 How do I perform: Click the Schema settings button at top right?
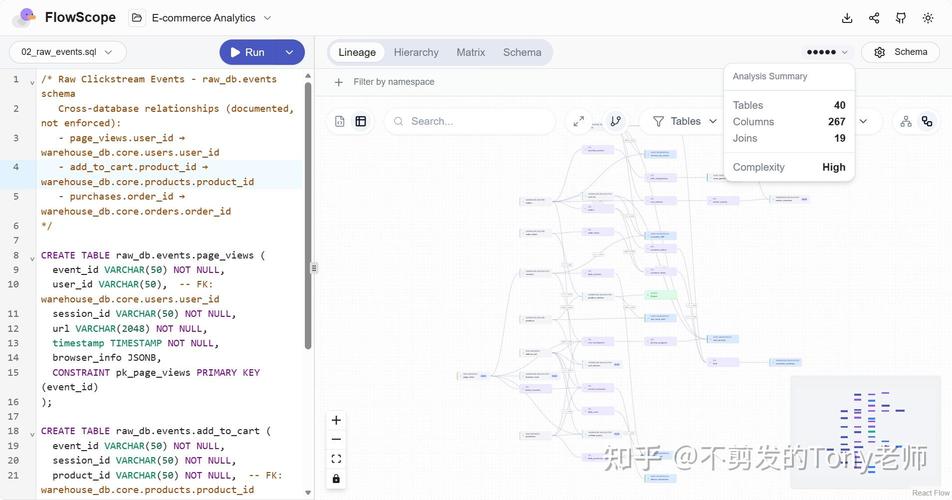click(x=900, y=52)
